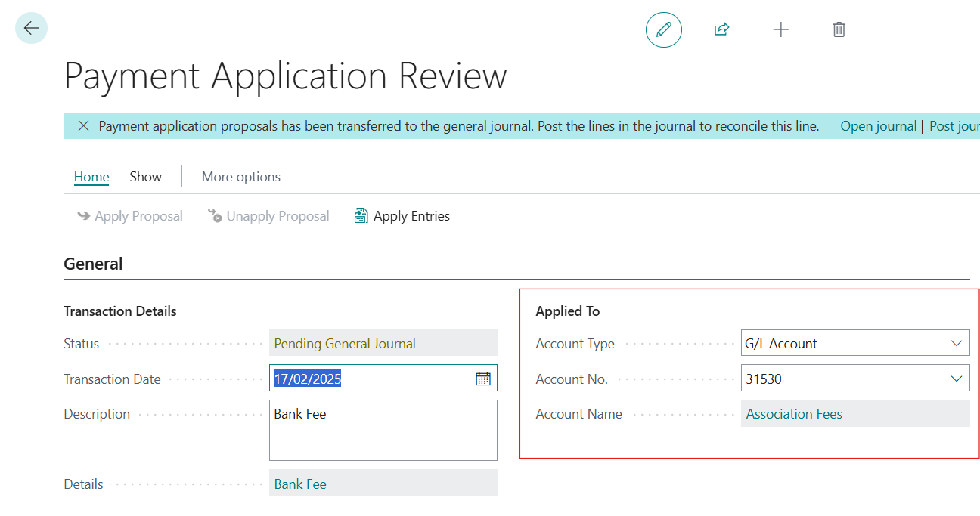Open the calendar date picker icon
This screenshot has height=516, width=980.
[x=483, y=378]
